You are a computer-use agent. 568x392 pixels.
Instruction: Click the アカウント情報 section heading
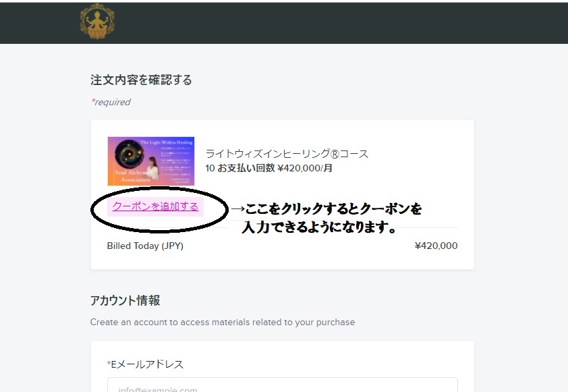pos(125,300)
